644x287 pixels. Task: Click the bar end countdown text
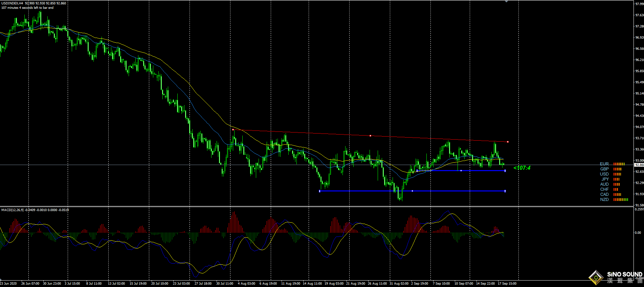click(x=27, y=8)
